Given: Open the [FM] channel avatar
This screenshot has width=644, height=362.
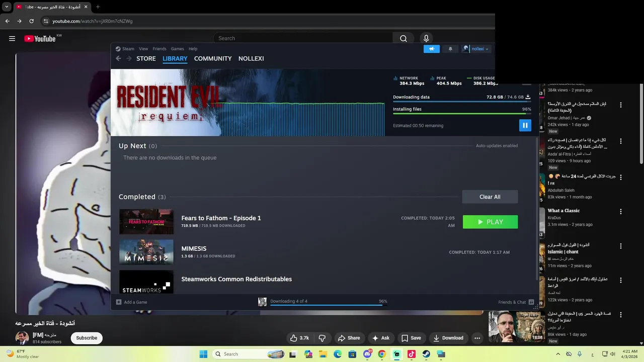Looking at the screenshot, I should pyautogui.click(x=22, y=338).
